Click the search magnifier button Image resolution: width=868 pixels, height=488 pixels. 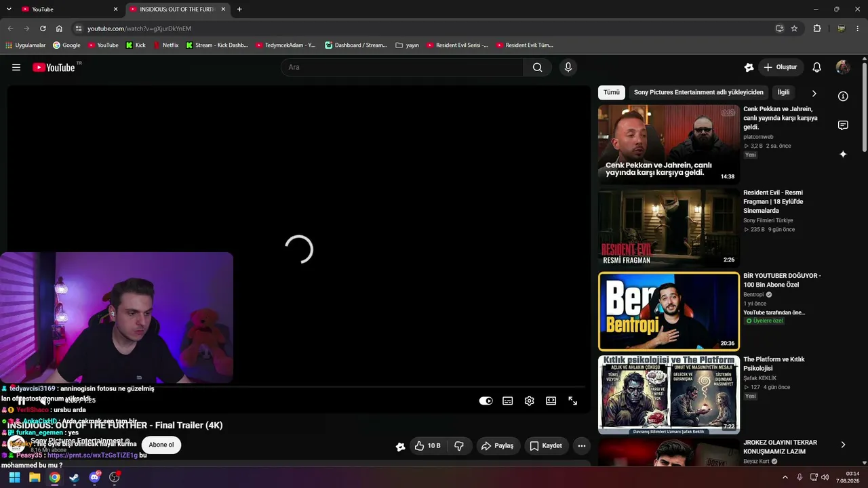click(537, 67)
